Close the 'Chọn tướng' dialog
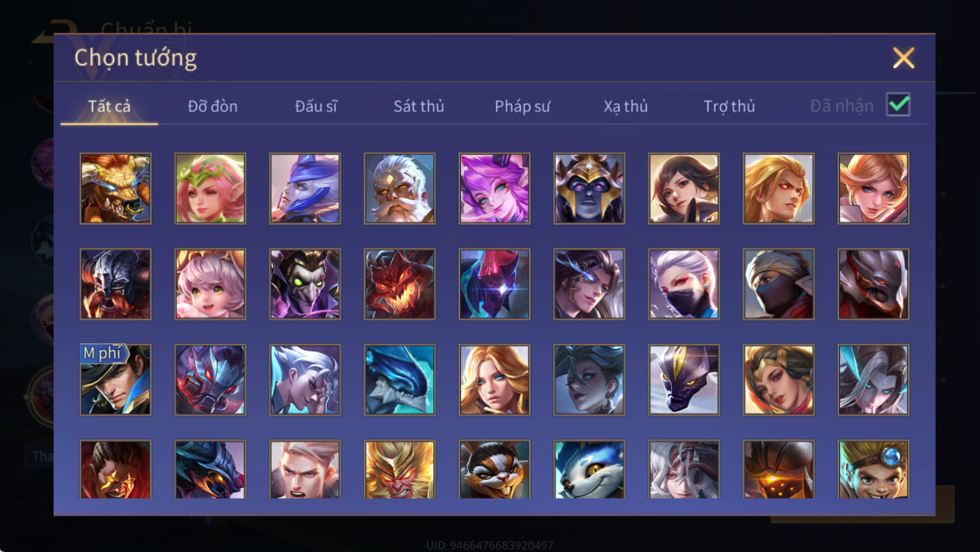The height and width of the screenshot is (552, 980). [903, 58]
